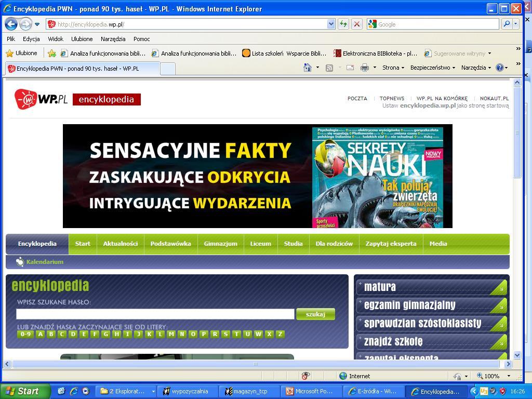Open Elektroniczna BIBlioteka favorites link

point(376,54)
